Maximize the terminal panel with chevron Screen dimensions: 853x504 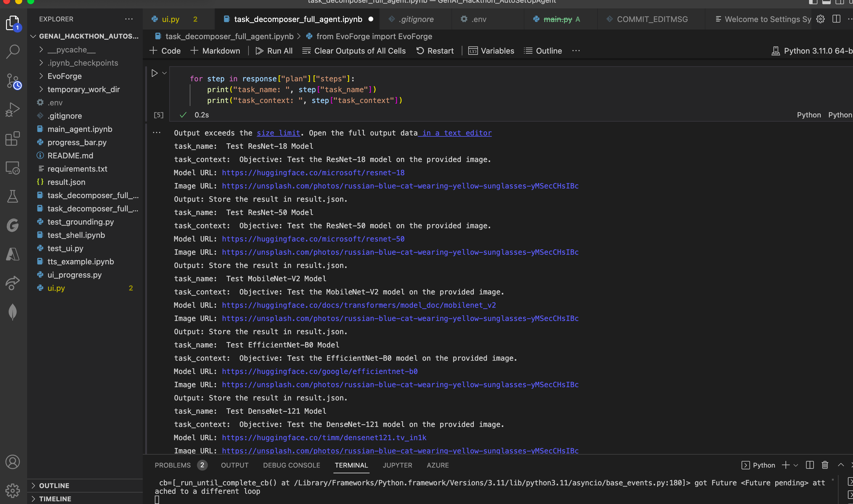pos(840,465)
